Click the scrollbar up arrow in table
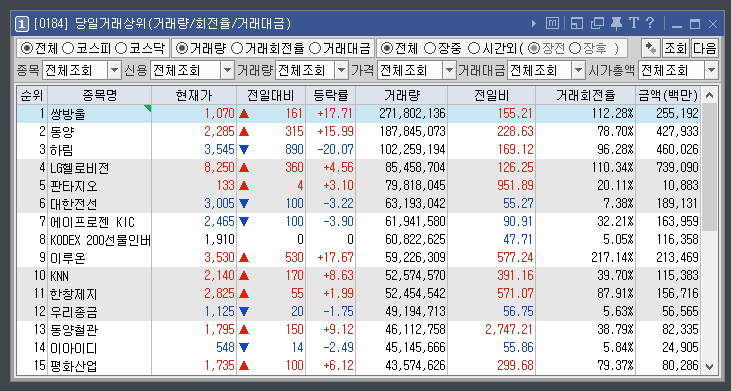The image size is (731, 391). (710, 96)
